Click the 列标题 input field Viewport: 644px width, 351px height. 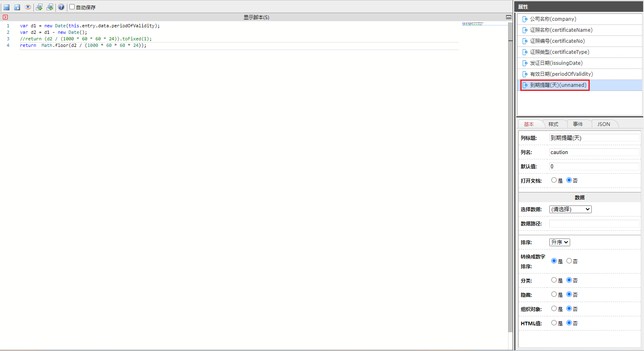594,138
